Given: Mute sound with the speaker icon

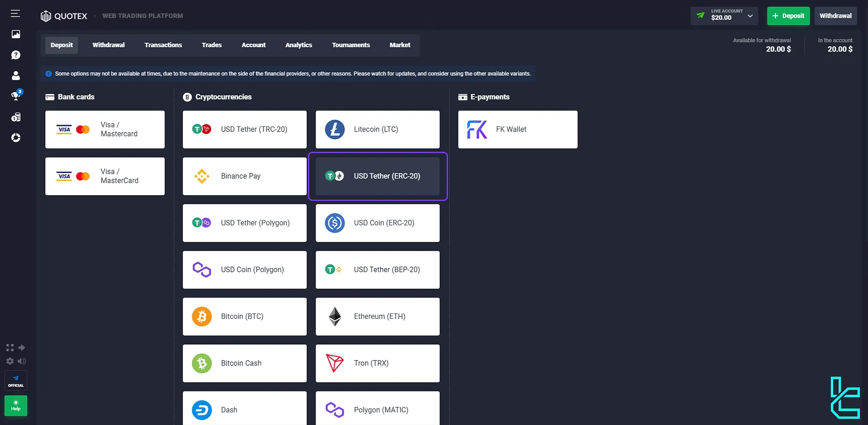Looking at the screenshot, I should [x=22, y=361].
